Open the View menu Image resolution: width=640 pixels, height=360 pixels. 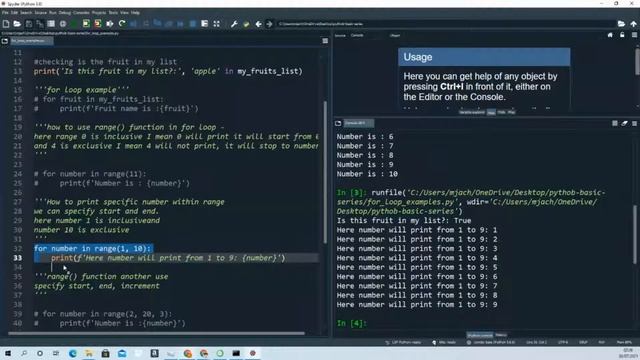coord(124,13)
